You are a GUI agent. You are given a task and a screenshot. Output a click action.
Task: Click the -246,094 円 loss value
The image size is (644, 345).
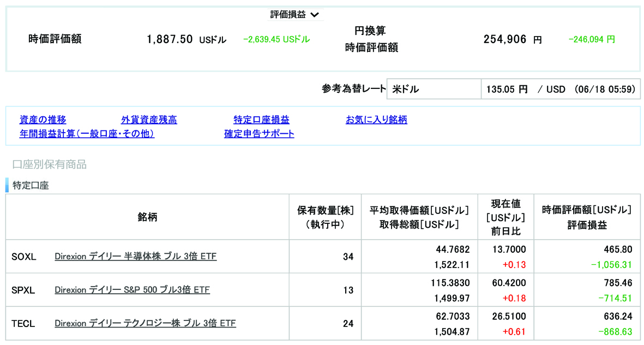click(592, 39)
